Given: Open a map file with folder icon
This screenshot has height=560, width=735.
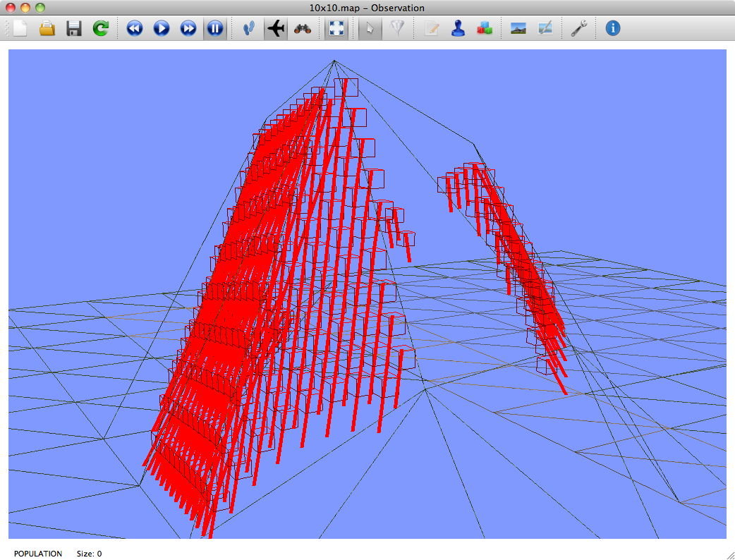Looking at the screenshot, I should pyautogui.click(x=47, y=29).
